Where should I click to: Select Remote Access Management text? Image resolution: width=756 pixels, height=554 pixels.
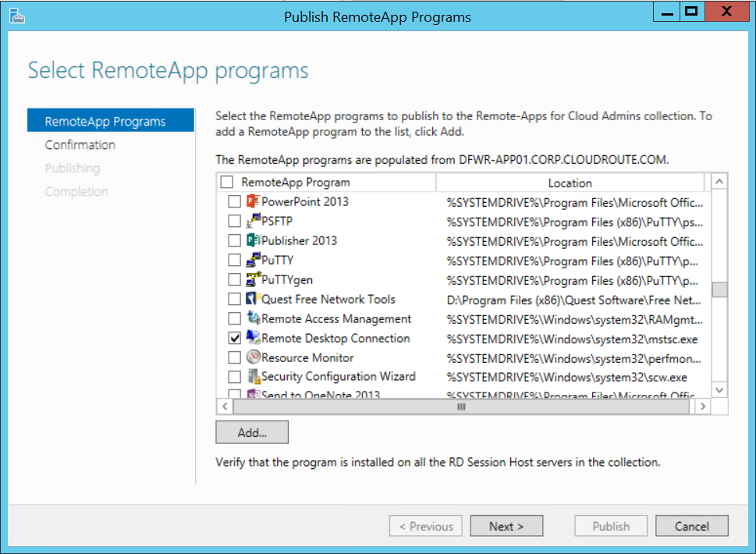tap(336, 318)
